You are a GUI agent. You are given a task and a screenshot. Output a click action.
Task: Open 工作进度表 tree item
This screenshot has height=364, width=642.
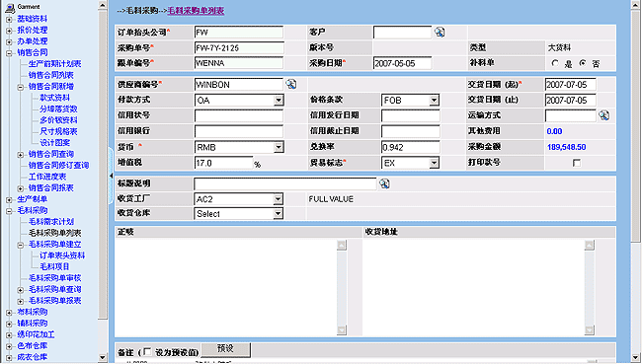47,177
